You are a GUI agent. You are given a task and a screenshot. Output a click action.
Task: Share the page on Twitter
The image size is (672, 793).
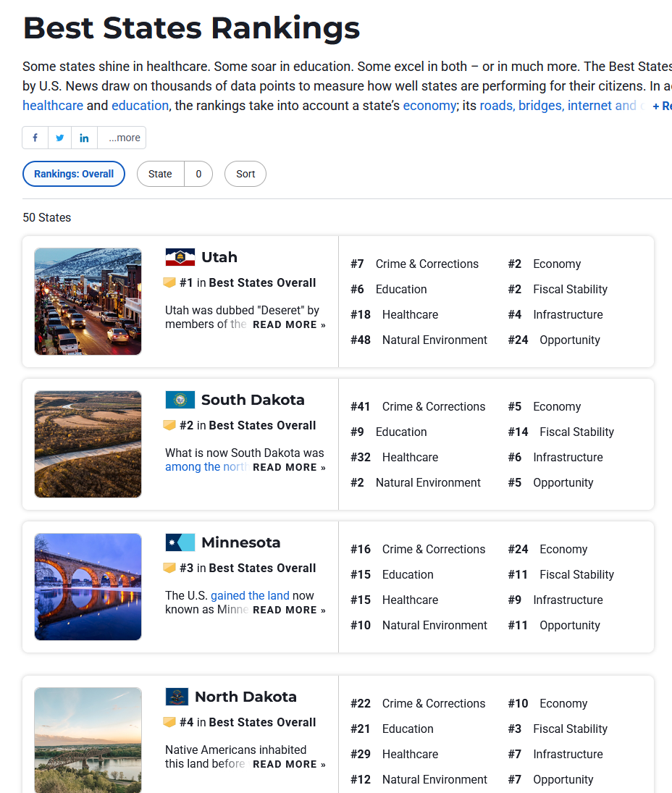tap(60, 138)
